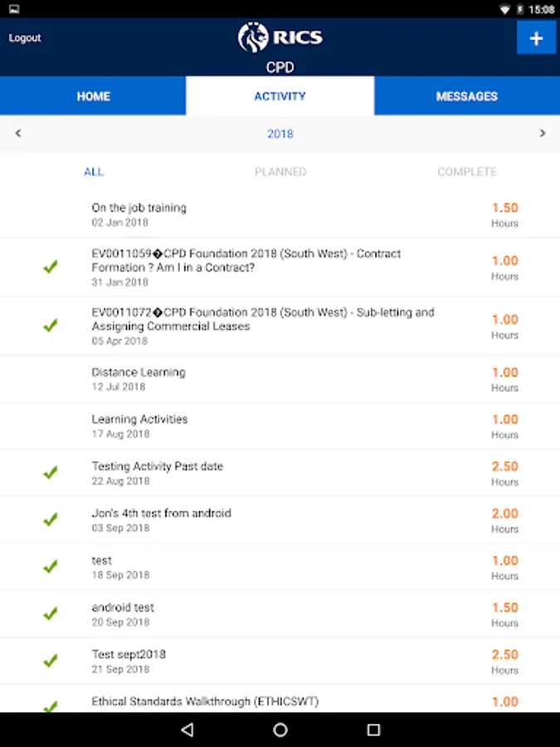The image size is (560, 747).
Task: Go to previous year using left chevron
Action: tap(18, 134)
